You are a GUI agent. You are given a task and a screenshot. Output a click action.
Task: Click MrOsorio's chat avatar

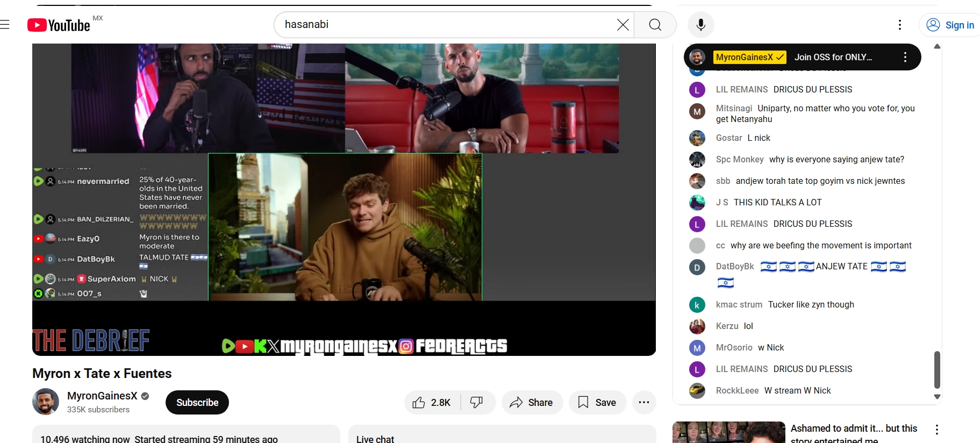[x=697, y=348]
